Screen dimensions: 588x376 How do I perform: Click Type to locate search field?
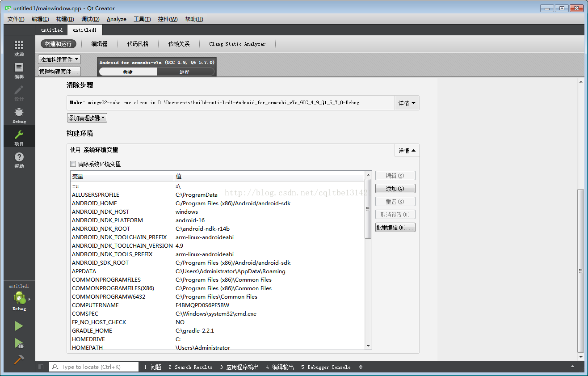(x=95, y=367)
